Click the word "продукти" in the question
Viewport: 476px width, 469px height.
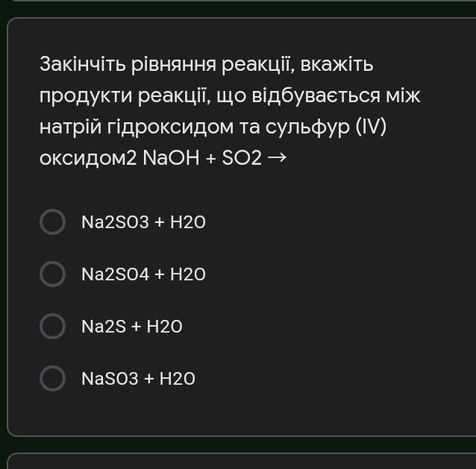click(84, 97)
